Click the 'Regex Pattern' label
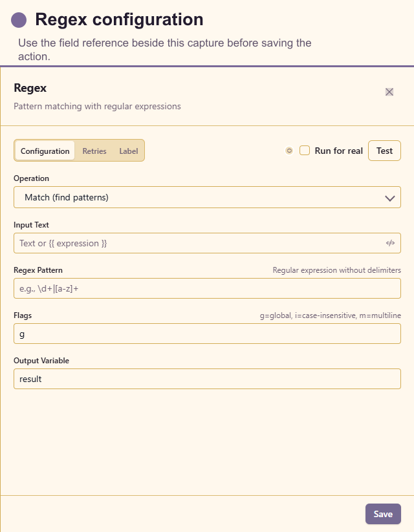The width and height of the screenshot is (414, 532). tap(38, 270)
